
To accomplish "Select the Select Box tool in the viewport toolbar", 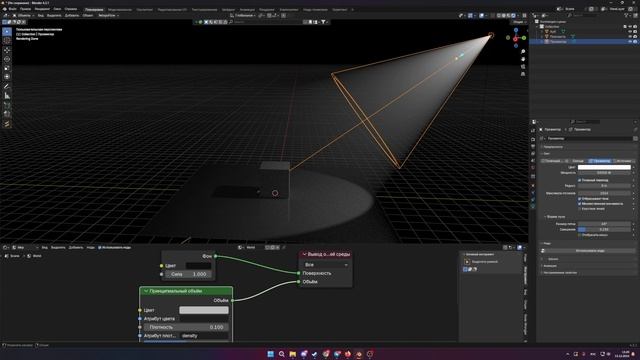I will click(x=7, y=31).
